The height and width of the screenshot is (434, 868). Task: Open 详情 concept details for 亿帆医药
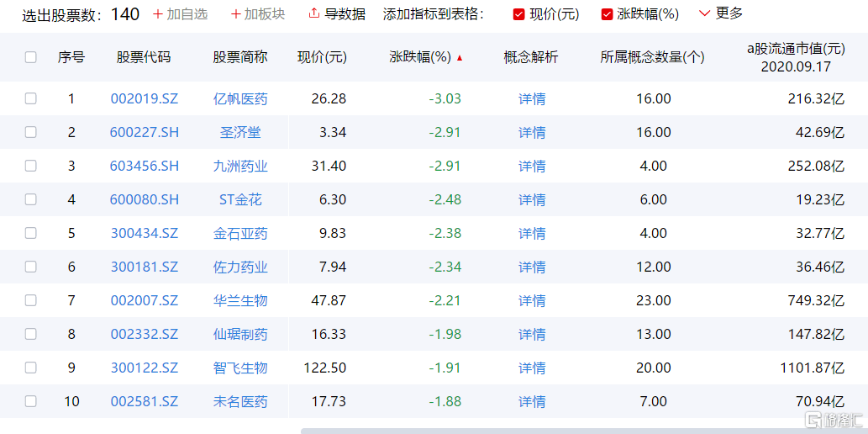(532, 98)
